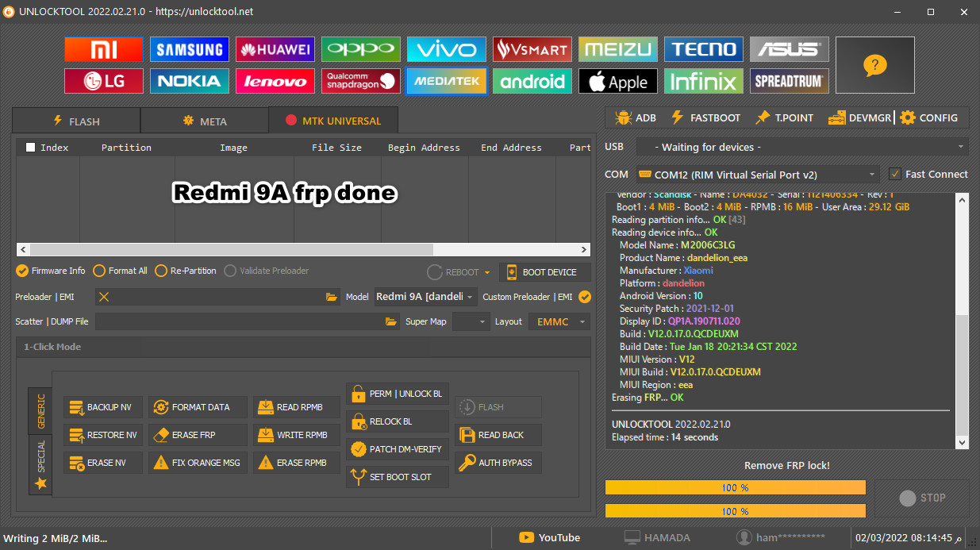Screen dimensions: 980x550
Task: Select Validate Preloader radio option
Action: click(x=267, y=271)
